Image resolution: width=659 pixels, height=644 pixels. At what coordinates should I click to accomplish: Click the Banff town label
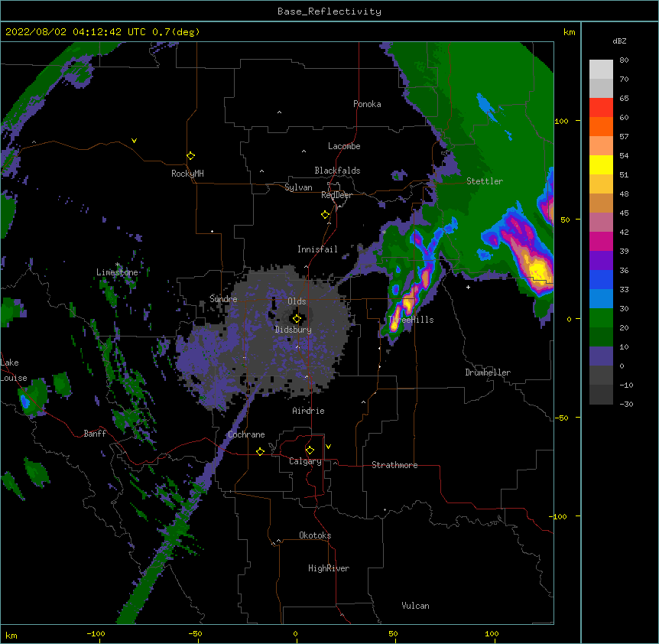95,434
